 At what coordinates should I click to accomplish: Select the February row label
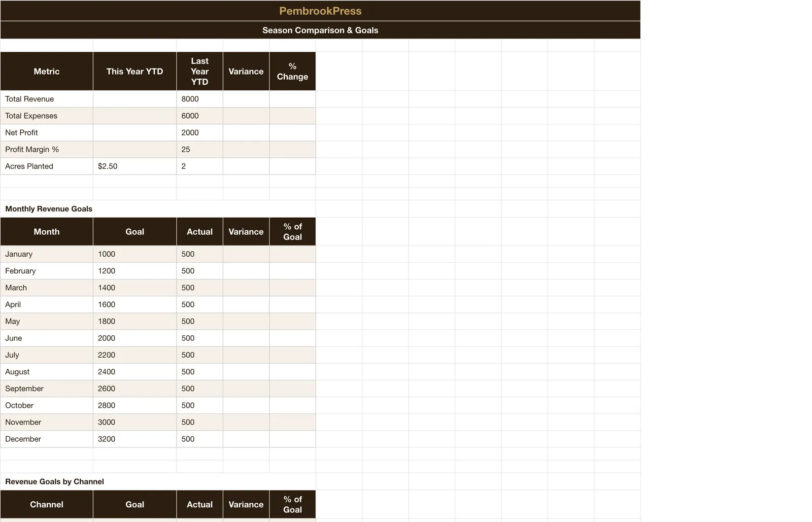click(47, 271)
